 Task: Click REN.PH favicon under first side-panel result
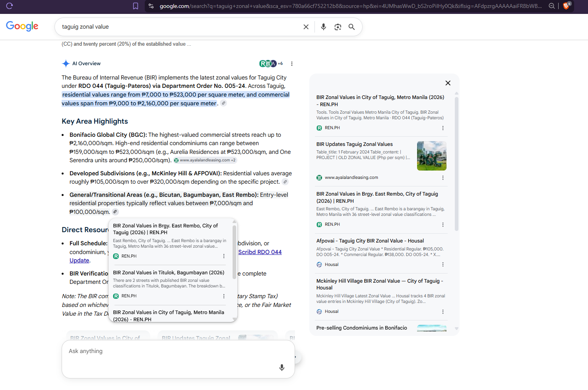click(319, 128)
